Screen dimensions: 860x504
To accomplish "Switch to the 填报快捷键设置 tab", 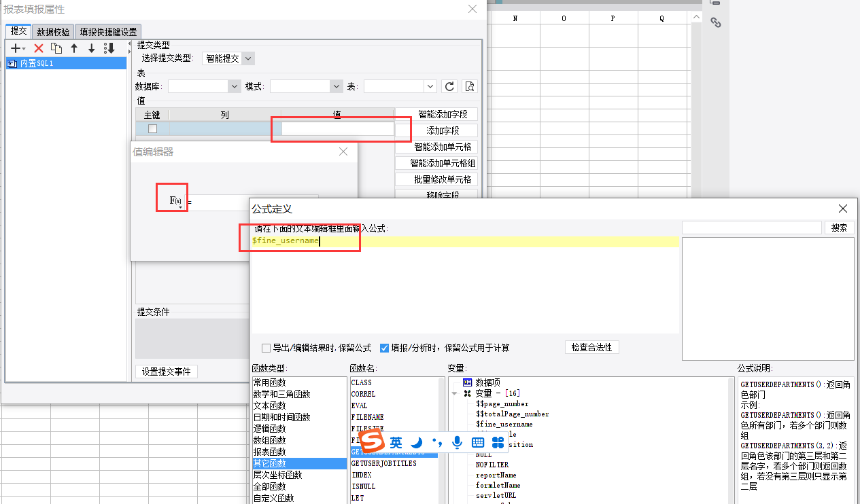I will click(108, 32).
